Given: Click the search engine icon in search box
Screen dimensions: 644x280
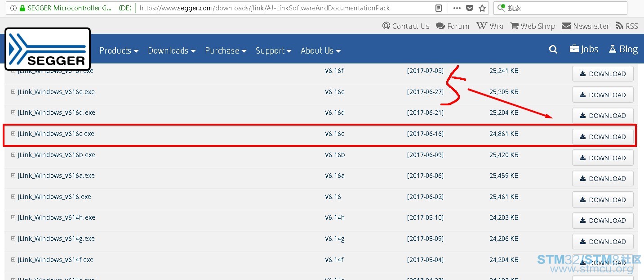Looking at the screenshot, I should tap(502, 8).
